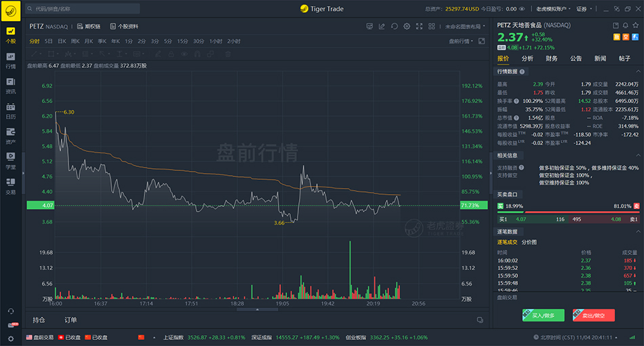Click the 卖出/做空 sell button
Image resolution: width=644 pixels, height=346 pixels.
(593, 315)
